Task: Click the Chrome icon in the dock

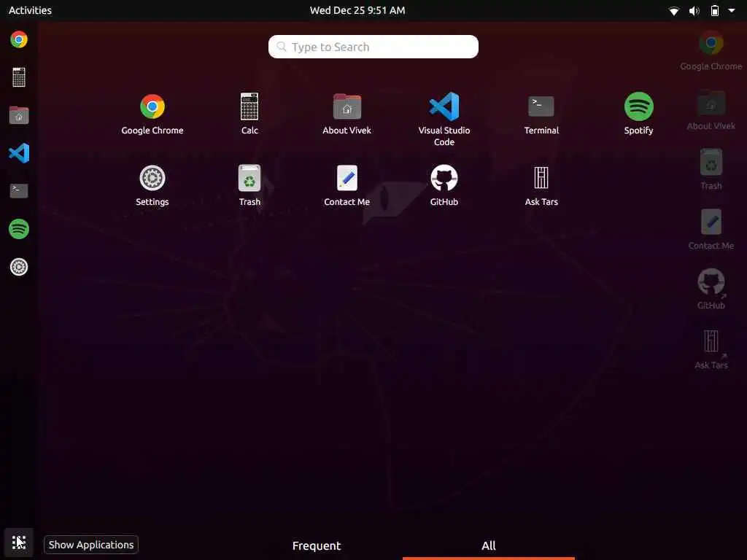Action: (19, 39)
